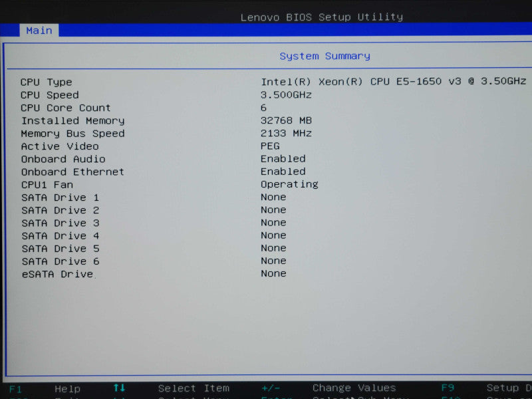The height and width of the screenshot is (399, 532).
Task: Click the None value for SATA Drive 2
Action: [x=273, y=210]
